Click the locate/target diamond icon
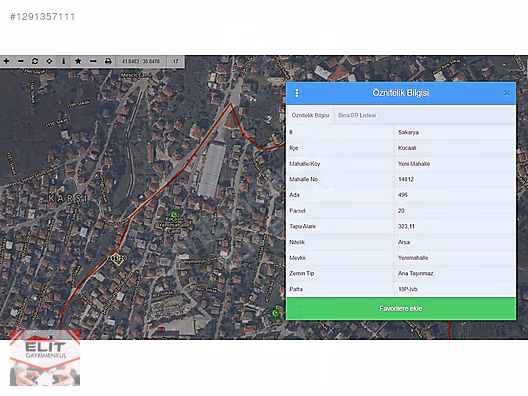Viewport: 528px width, 396px height. 49,61
